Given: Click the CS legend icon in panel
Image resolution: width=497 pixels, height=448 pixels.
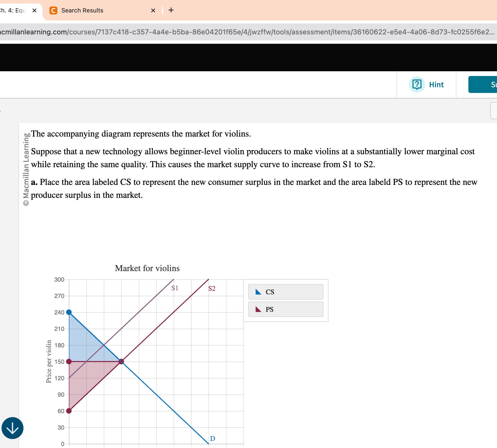Looking at the screenshot, I should 260,292.
